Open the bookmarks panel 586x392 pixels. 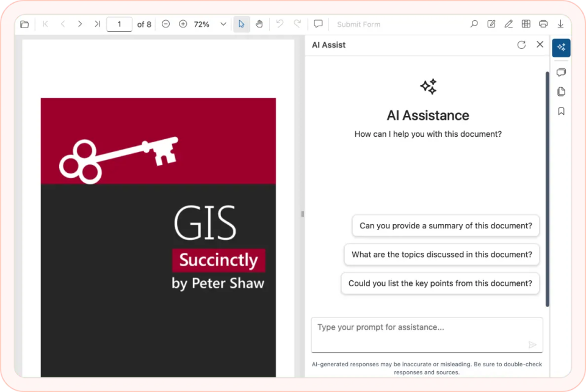(561, 111)
